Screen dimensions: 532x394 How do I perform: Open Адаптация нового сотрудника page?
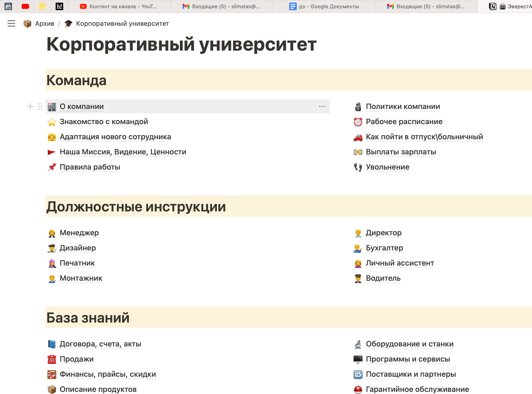tap(115, 137)
